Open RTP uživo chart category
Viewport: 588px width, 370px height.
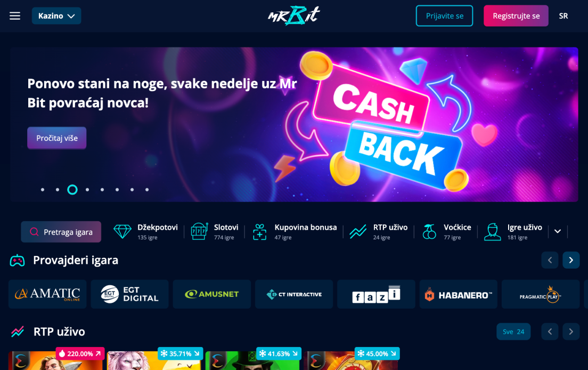click(x=379, y=231)
